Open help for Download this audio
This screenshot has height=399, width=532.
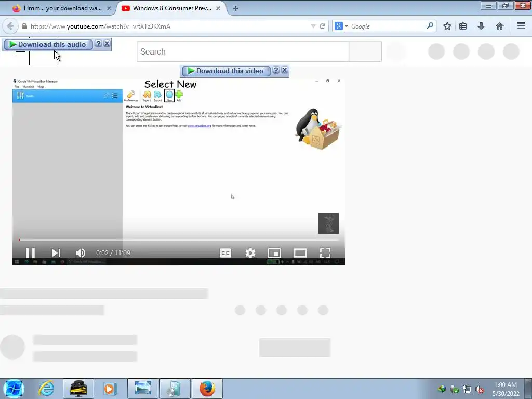coord(98,44)
